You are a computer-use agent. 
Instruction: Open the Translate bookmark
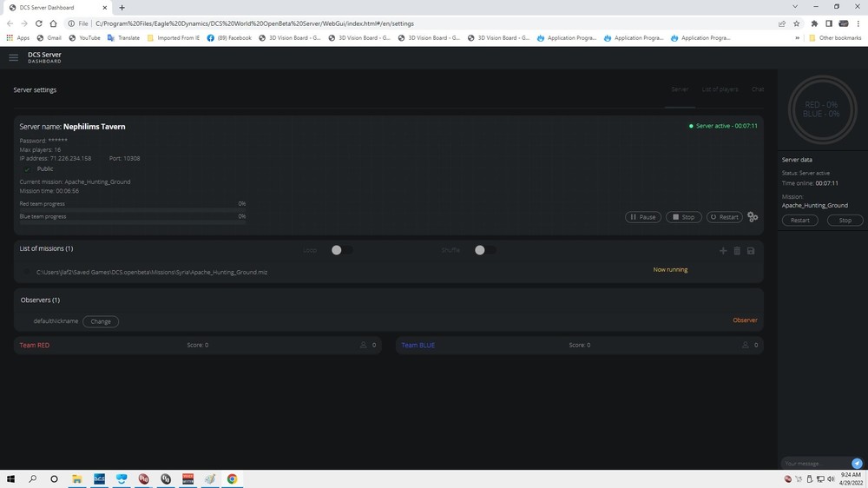click(123, 37)
